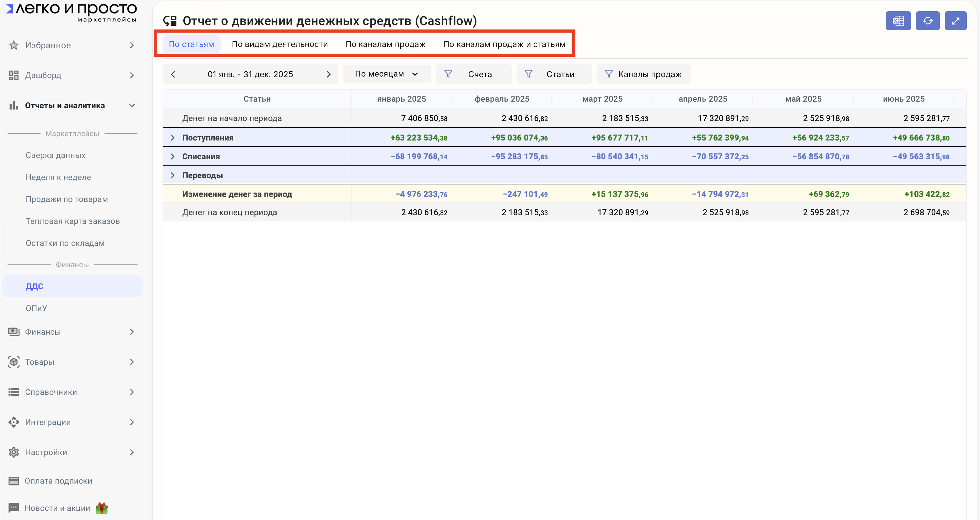Switch to По каналам продаж и статьям tab
The image size is (980, 520).
click(504, 44)
